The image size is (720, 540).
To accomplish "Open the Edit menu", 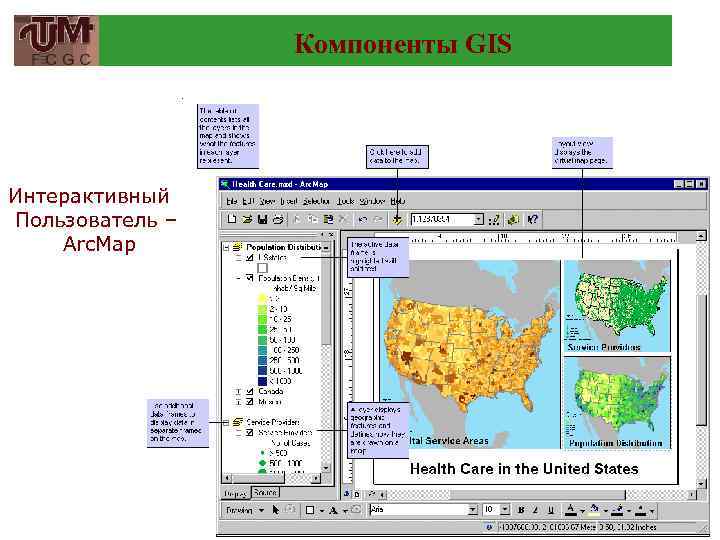I will click(248, 201).
